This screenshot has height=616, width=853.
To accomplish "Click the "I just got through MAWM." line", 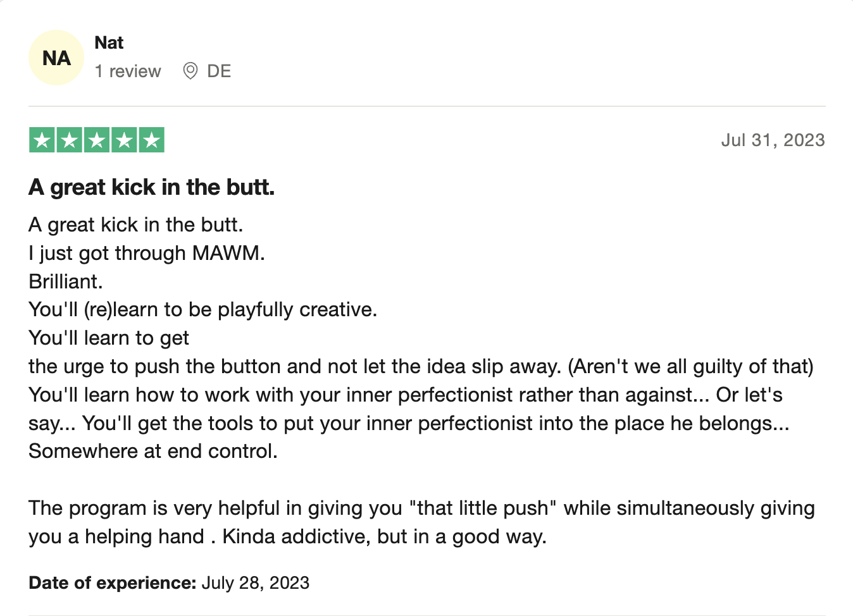I will [x=147, y=253].
